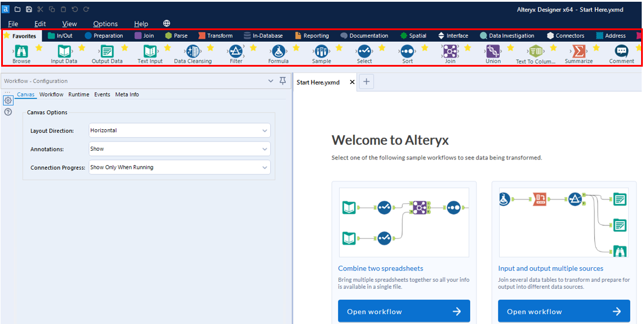The width and height of the screenshot is (644, 324).
Task: Click the Combine two spreadsheets link
Action: 380,268
